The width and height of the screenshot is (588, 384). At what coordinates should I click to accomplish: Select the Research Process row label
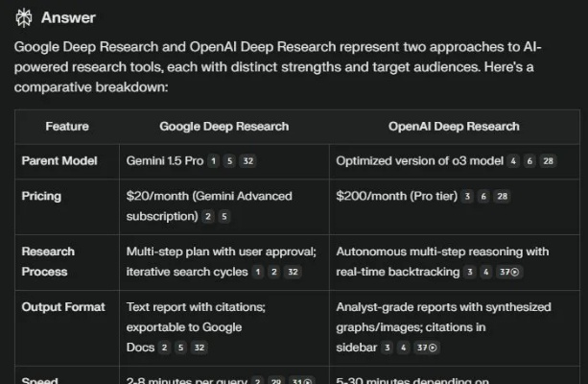point(50,261)
